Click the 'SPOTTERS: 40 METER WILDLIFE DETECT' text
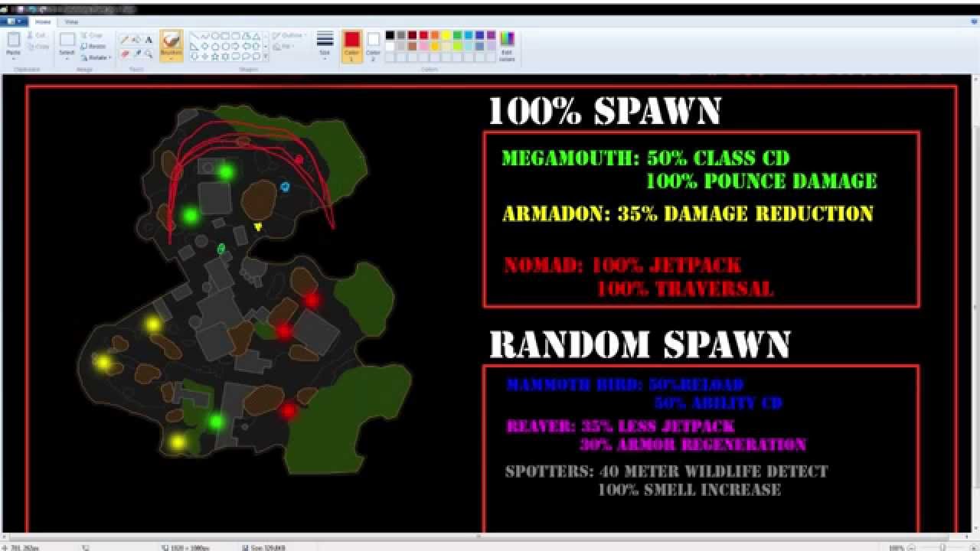Image resolution: width=980 pixels, height=551 pixels. coord(667,471)
